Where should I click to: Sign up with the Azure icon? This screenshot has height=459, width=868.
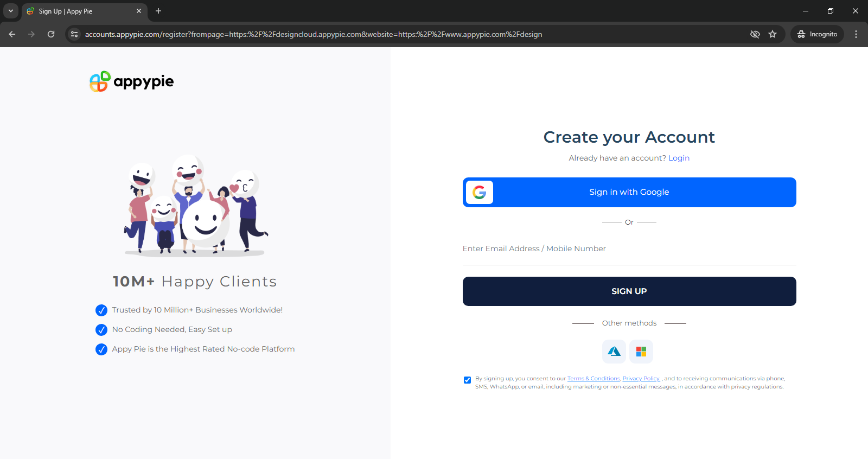(614, 352)
